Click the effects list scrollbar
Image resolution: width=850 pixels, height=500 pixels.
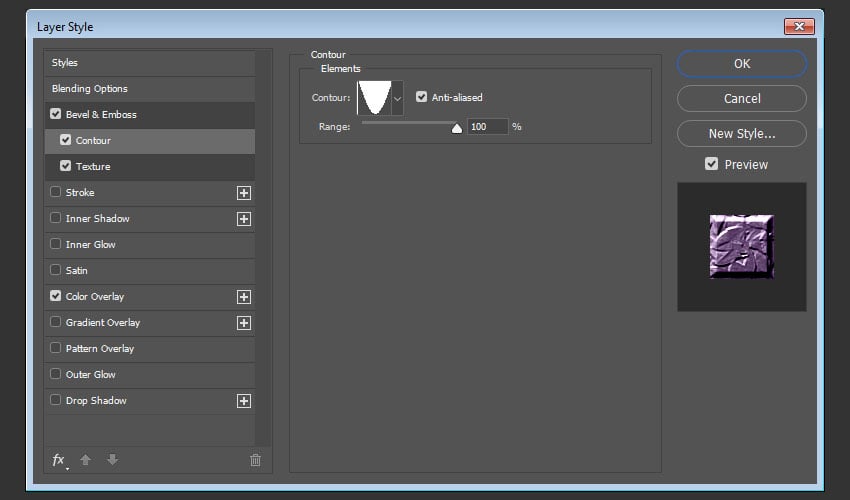[x=263, y=248]
